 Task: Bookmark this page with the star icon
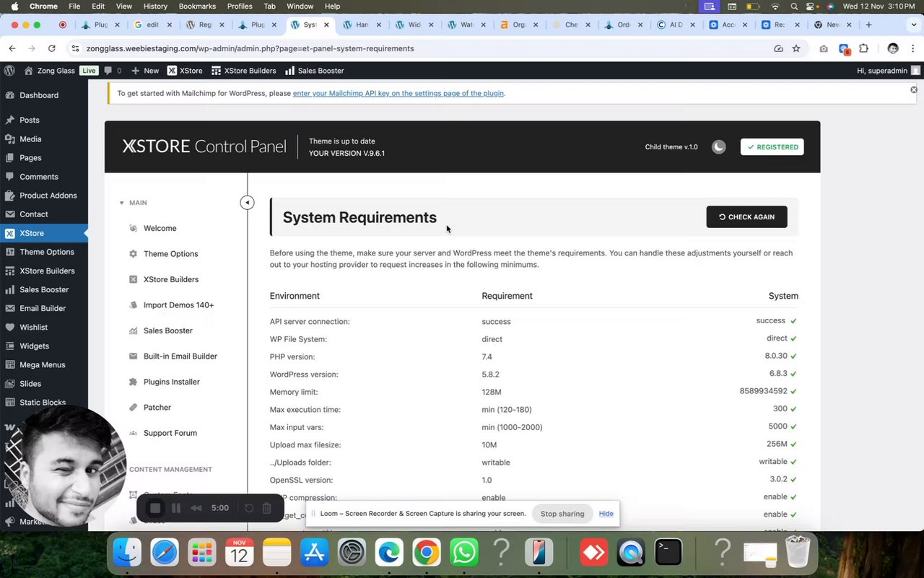click(x=796, y=48)
